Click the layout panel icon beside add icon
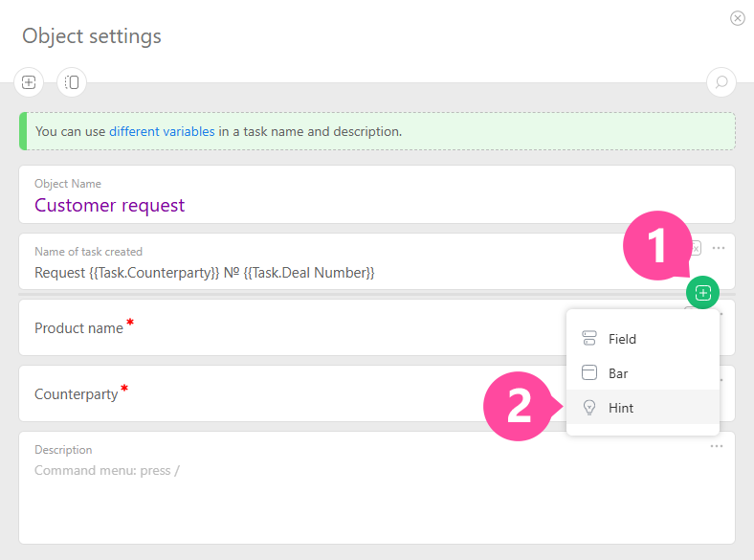The height and width of the screenshot is (560, 754). (x=72, y=82)
